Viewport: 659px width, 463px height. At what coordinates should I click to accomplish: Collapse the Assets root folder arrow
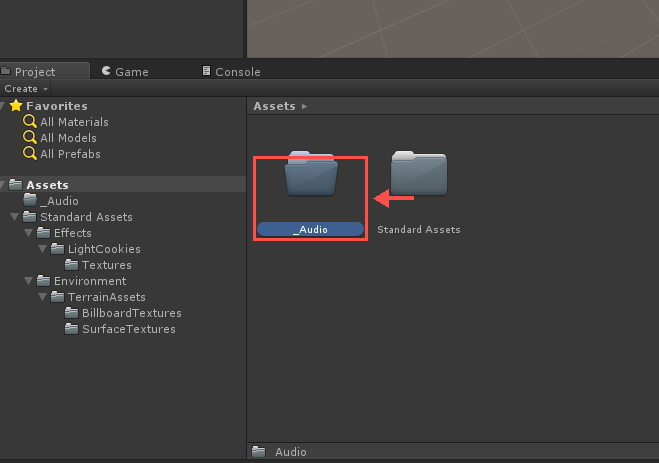click(x=2, y=185)
